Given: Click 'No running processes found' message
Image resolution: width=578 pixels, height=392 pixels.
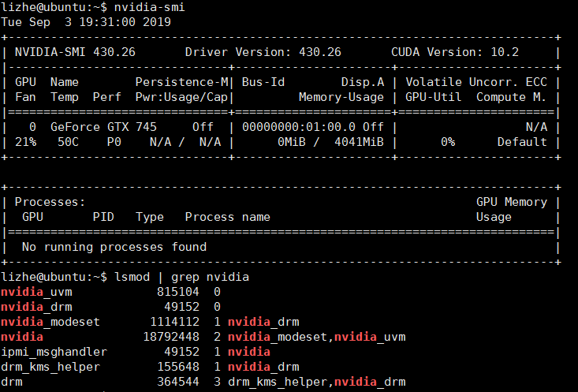Looking at the screenshot, I should click(x=114, y=247).
